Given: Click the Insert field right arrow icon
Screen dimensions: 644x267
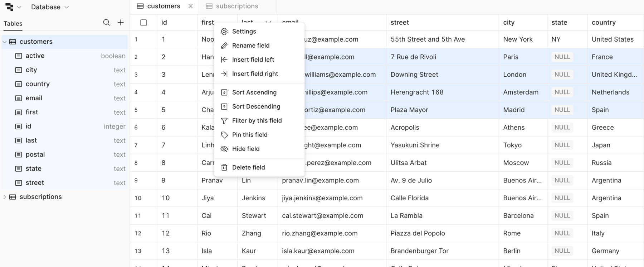Looking at the screenshot, I should [x=224, y=74].
